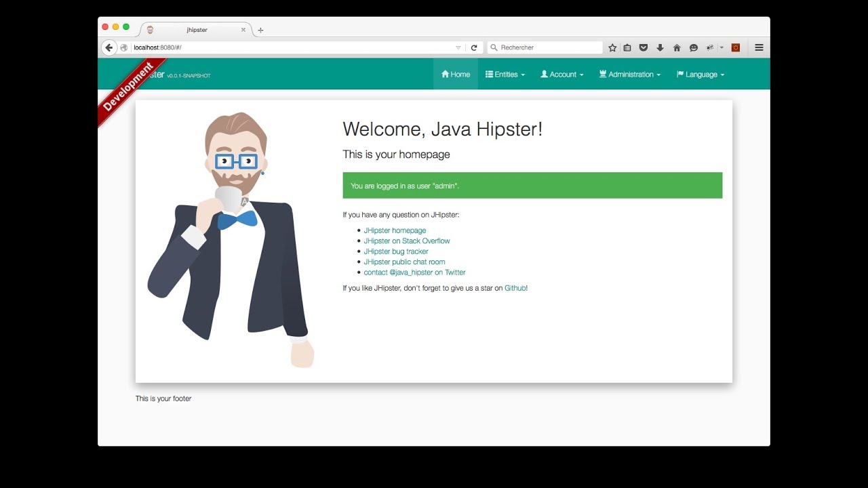
Task: Open the Firefox hamburger menu
Action: [759, 47]
